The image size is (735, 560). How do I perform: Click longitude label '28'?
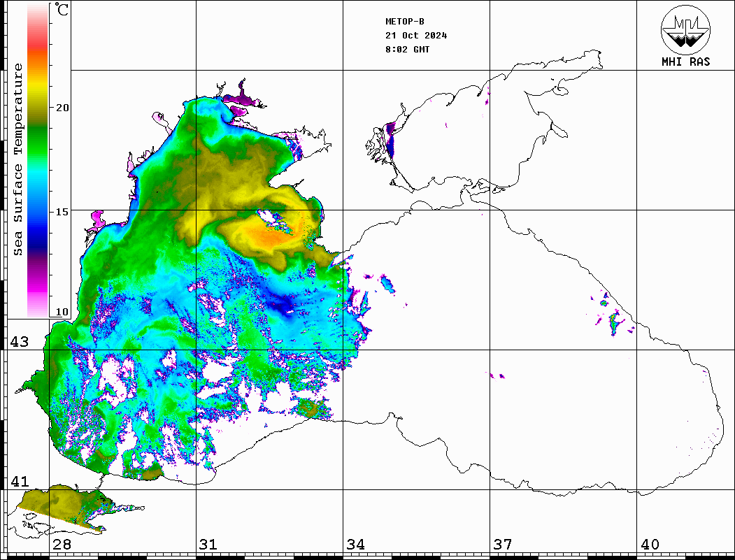click(62, 545)
